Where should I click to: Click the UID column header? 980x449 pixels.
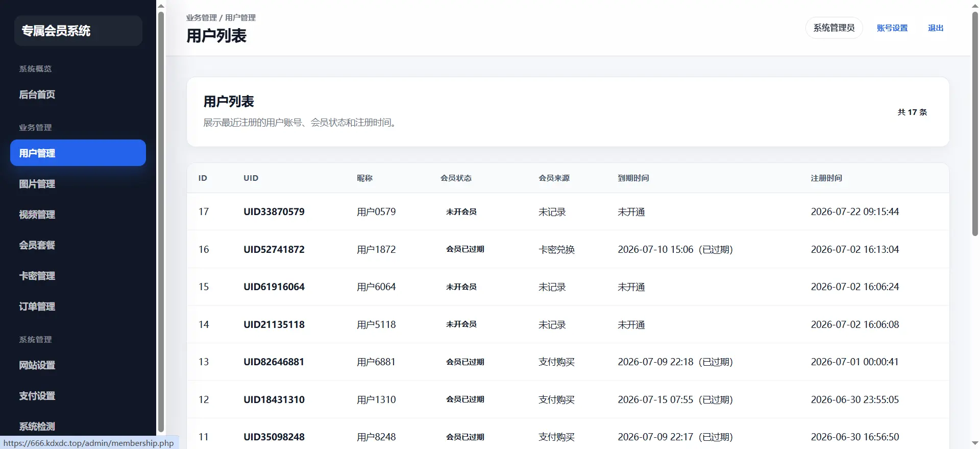click(x=251, y=178)
